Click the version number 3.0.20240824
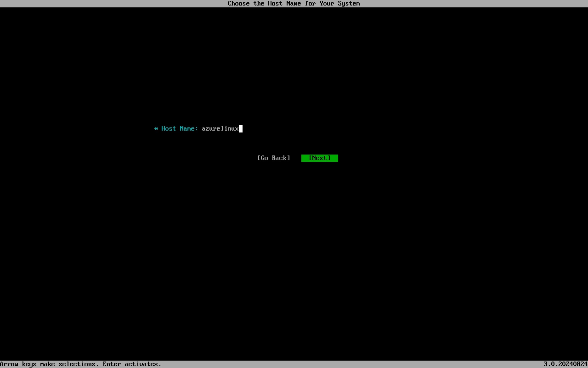The image size is (588, 368). 565,364
